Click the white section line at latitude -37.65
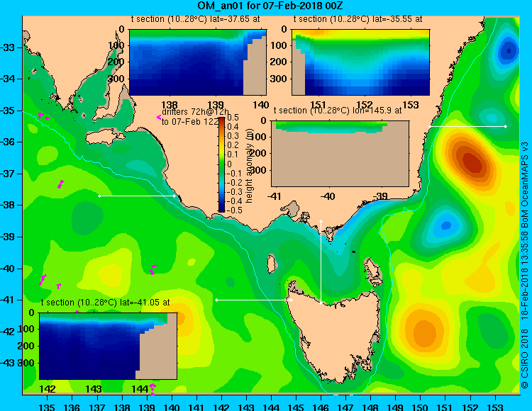Image resolution: width=532 pixels, height=411 pixels. (x=137, y=196)
